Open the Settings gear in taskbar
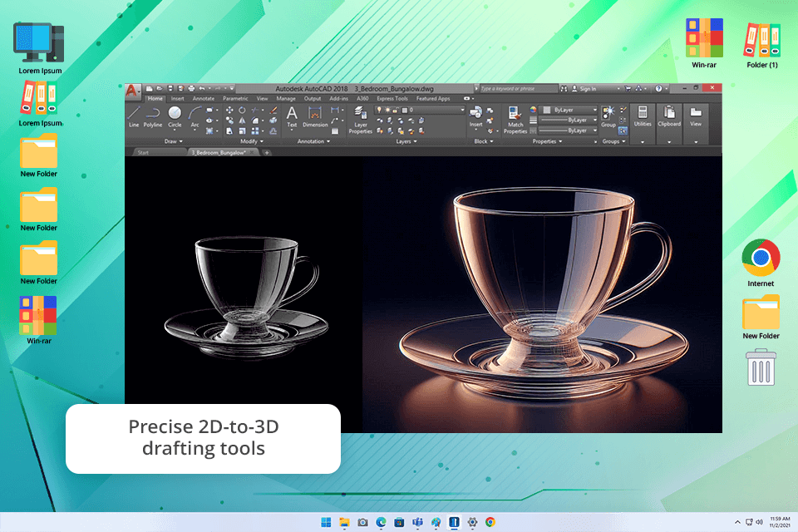Viewport: 798px width, 532px height. click(x=472, y=522)
